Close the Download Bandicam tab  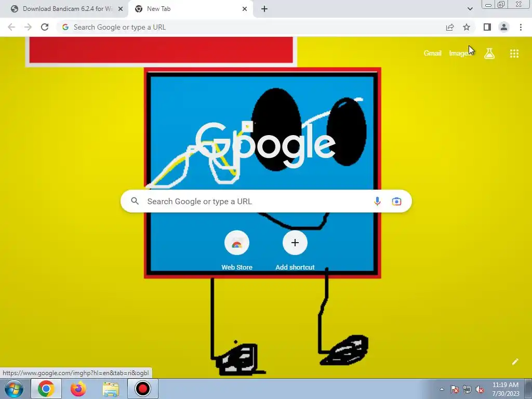pyautogui.click(x=121, y=9)
